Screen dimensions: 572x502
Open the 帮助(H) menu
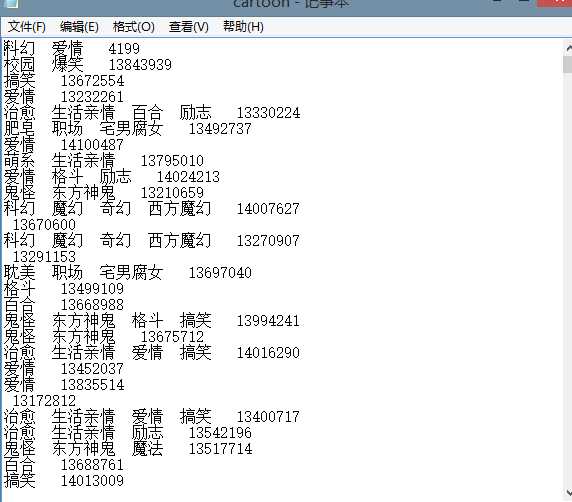point(243,27)
